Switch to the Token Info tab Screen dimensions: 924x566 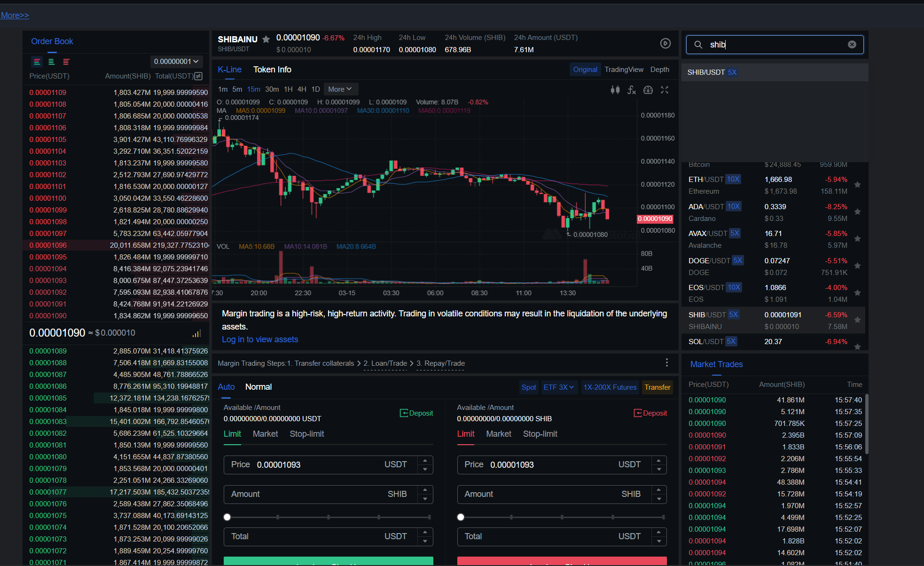coord(272,70)
